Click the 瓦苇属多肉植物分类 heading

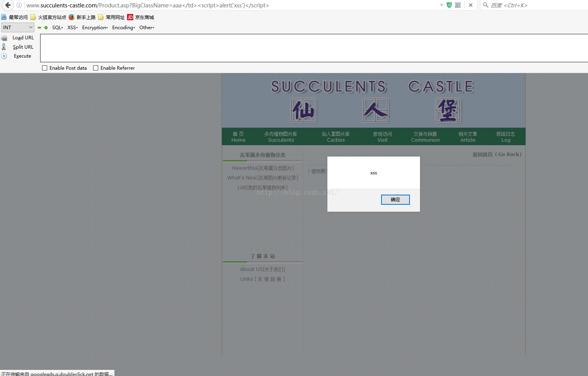tap(263, 155)
